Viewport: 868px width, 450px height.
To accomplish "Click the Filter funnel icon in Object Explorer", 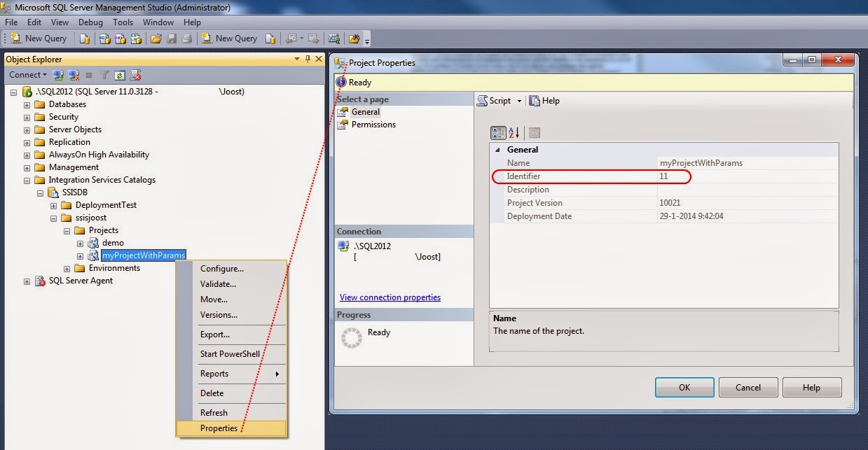I will click(x=104, y=75).
